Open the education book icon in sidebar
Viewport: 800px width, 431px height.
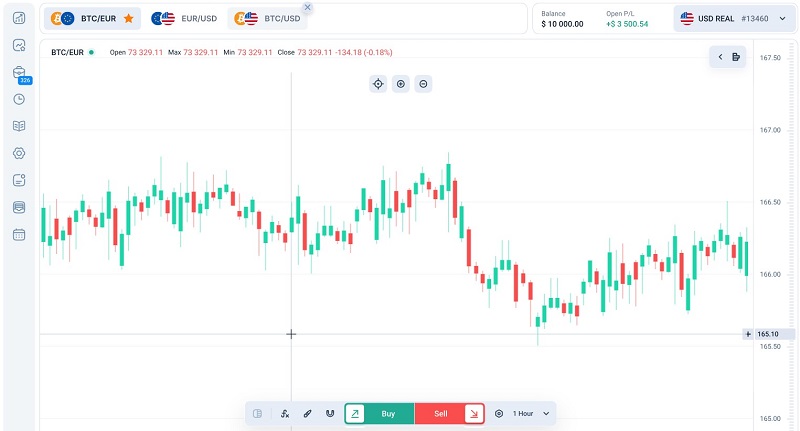click(x=19, y=126)
